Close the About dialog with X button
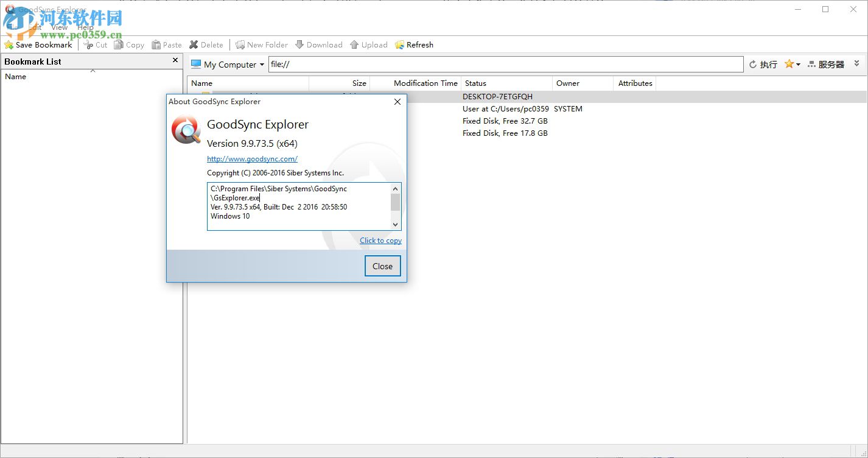Screen dimensions: 868x458 (397, 102)
